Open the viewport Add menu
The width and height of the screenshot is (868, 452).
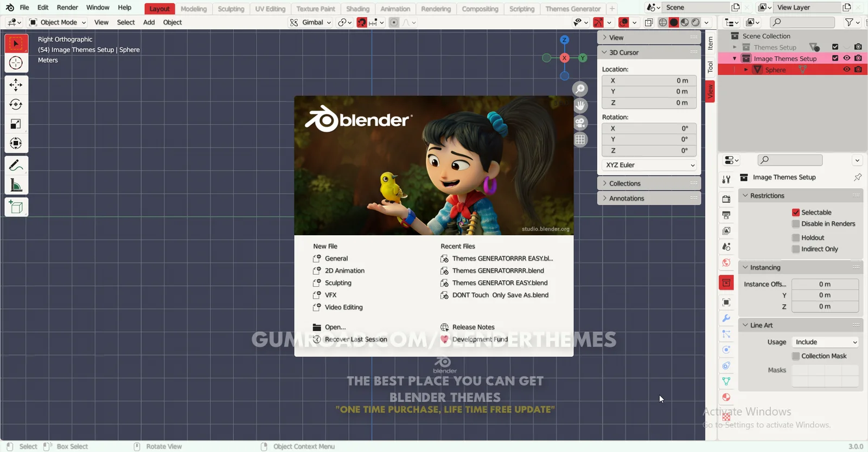(x=149, y=22)
